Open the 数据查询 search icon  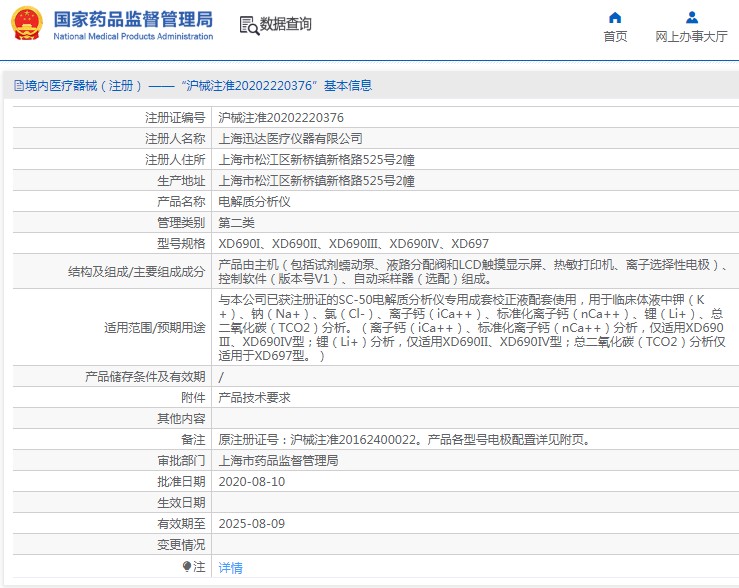tap(249, 25)
